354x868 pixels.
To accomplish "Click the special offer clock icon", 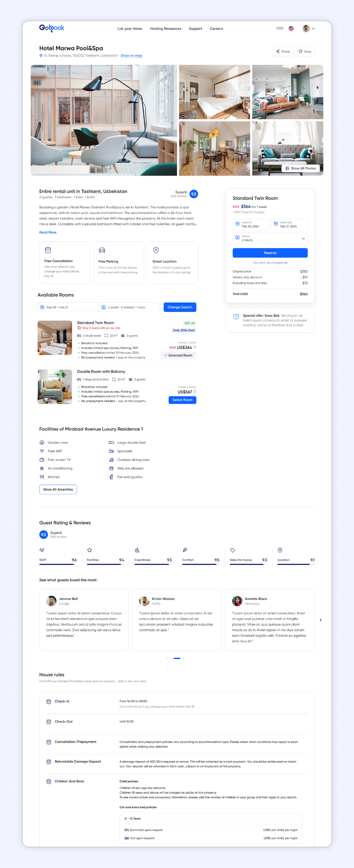I will [236, 316].
